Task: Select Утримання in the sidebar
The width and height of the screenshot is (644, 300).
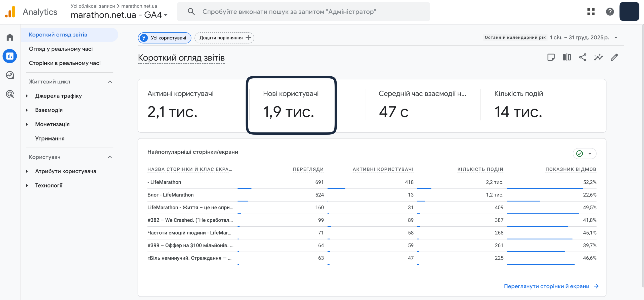Action: coord(50,138)
